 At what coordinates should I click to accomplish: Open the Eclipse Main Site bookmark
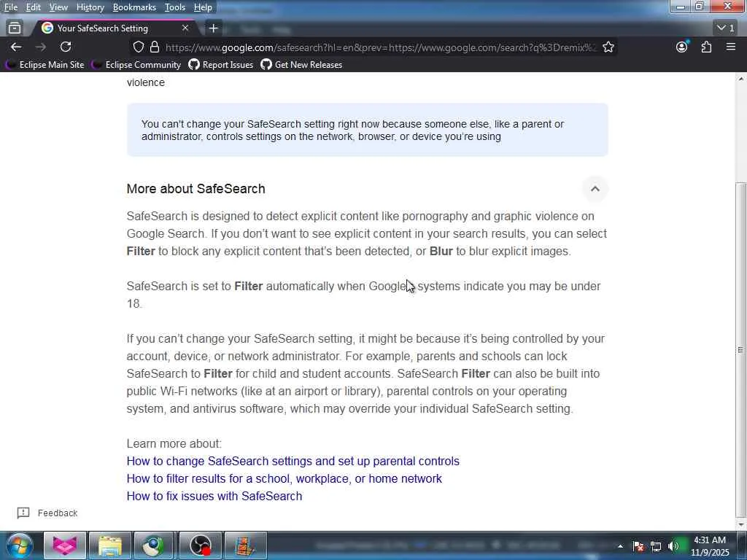(44, 65)
